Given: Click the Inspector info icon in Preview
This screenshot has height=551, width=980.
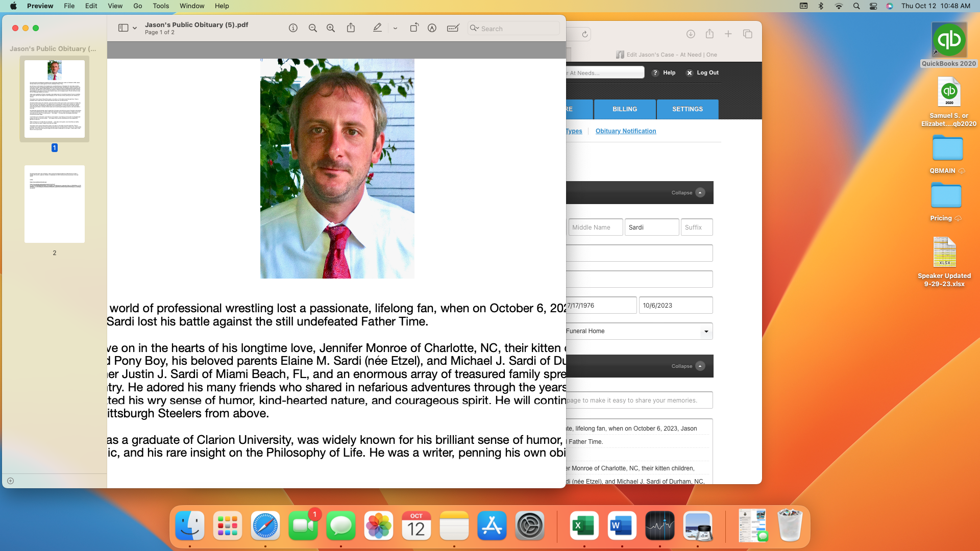Looking at the screenshot, I should pos(293,28).
